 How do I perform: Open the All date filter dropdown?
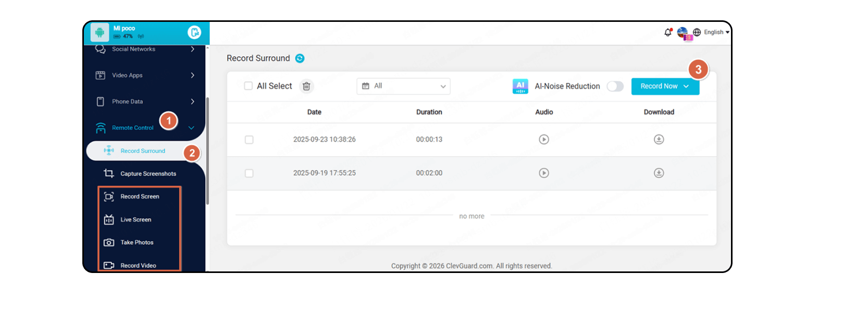[403, 86]
